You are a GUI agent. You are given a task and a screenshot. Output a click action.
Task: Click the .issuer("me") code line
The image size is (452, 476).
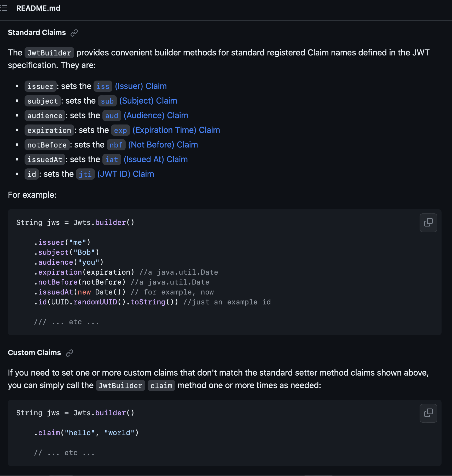click(62, 242)
